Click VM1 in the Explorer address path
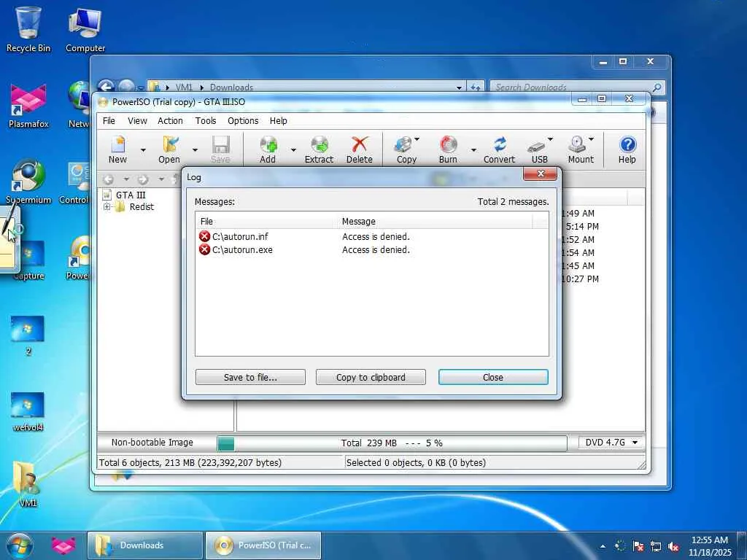Viewport: 747px width, 560px height. (x=184, y=87)
